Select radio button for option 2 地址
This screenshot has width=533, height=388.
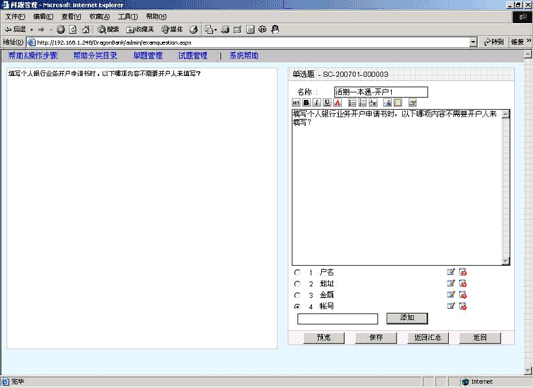pos(297,284)
